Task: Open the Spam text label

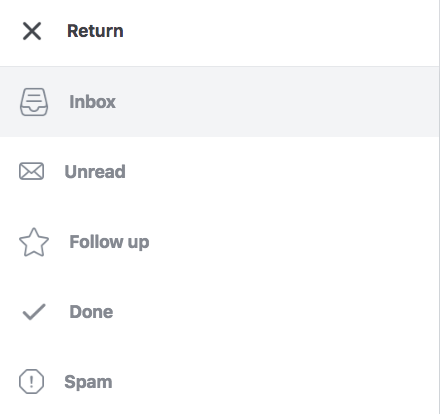Action: tap(88, 382)
